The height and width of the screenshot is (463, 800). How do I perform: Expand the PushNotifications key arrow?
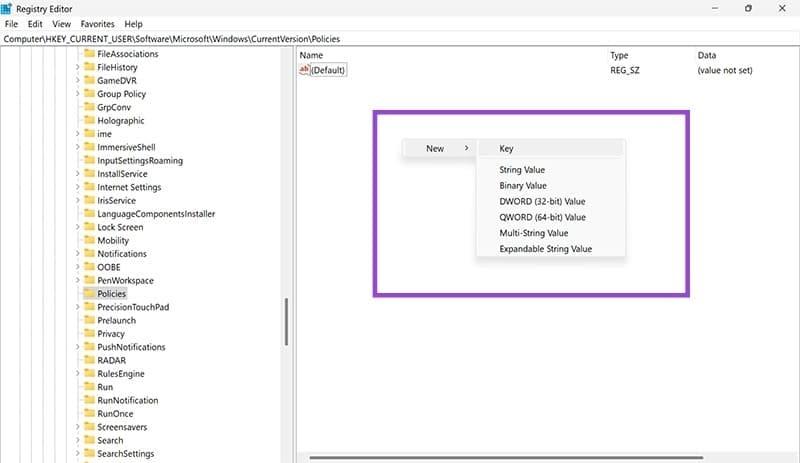pos(78,347)
